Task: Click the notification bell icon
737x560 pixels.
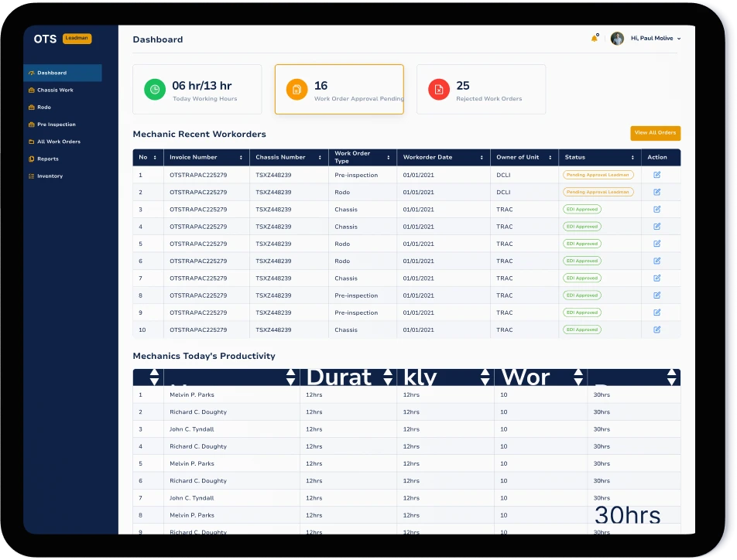Action: pyautogui.click(x=595, y=39)
